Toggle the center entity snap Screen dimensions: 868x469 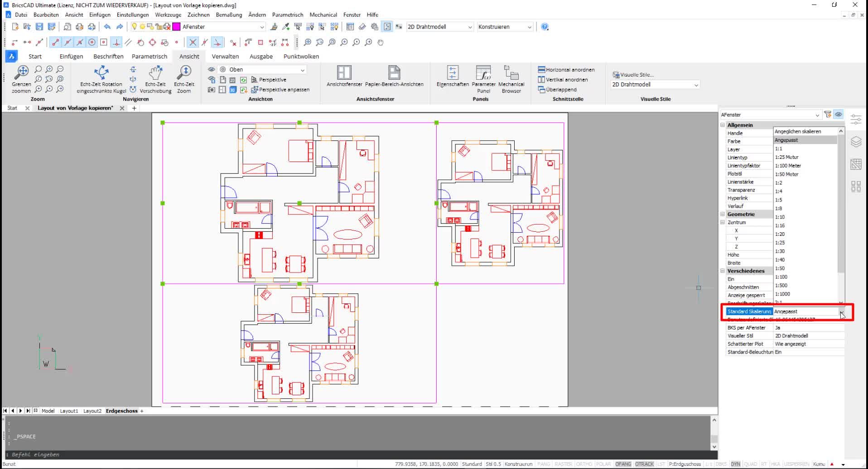(x=92, y=42)
